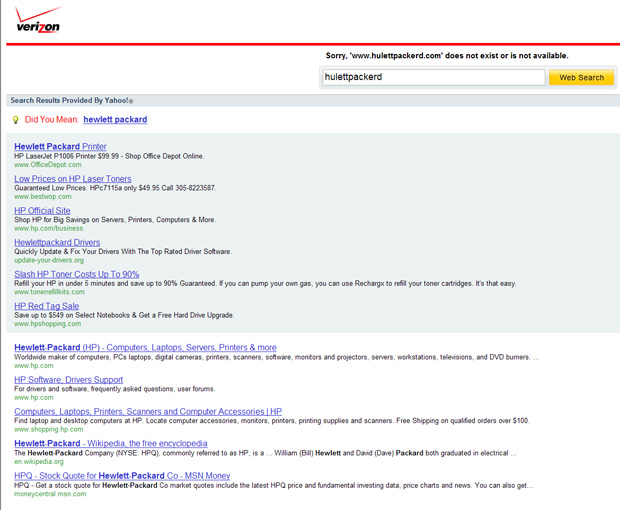
Task: Click the www.hp.com/business URL text
Action: 49,229
